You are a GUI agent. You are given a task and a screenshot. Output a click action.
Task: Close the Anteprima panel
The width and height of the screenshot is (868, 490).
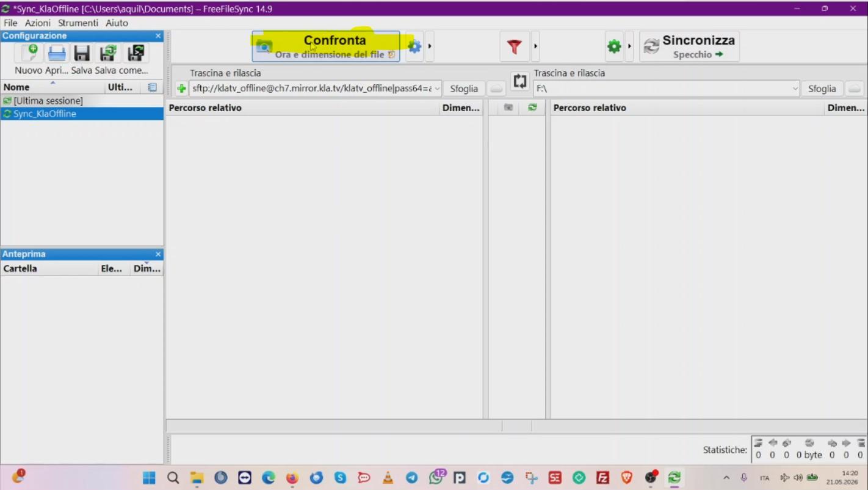pos(158,254)
